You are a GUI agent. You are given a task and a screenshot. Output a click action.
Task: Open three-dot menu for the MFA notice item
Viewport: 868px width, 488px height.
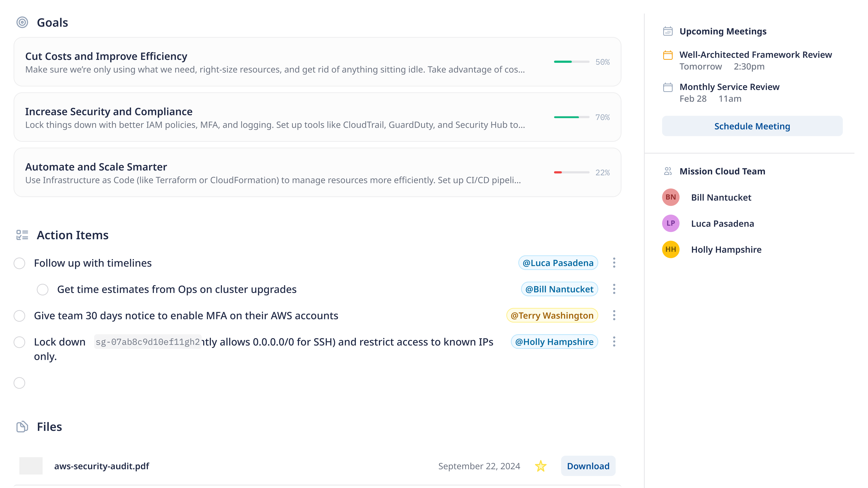pos(614,315)
